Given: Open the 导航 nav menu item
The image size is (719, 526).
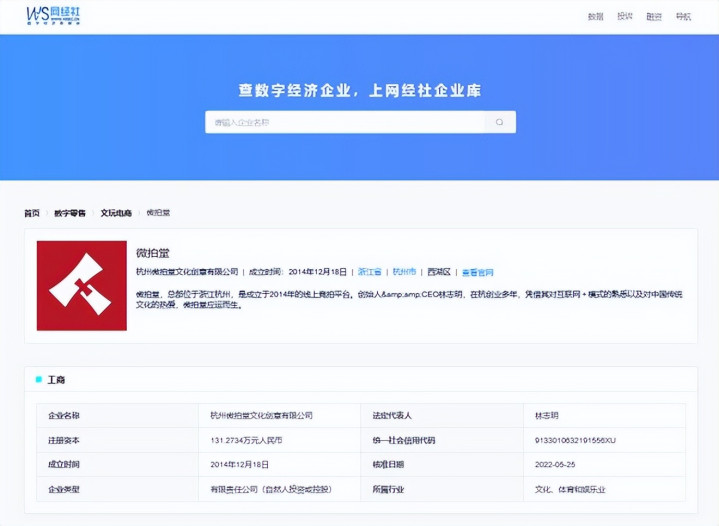Looking at the screenshot, I should (x=682, y=16).
